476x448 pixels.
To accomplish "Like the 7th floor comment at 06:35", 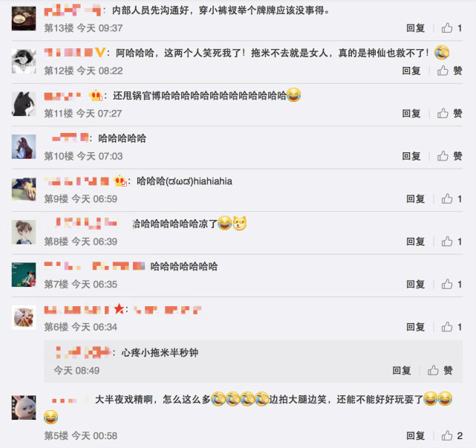I will click(447, 285).
